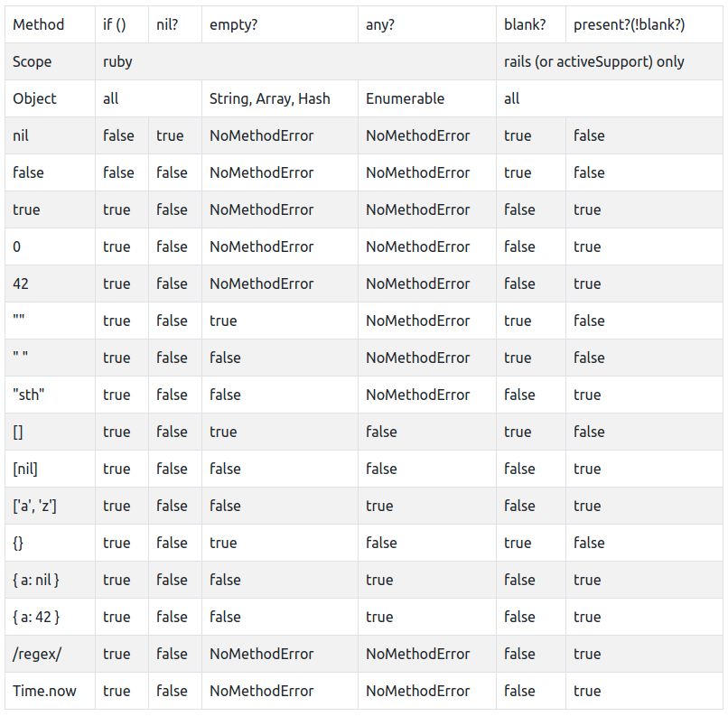
Task: Click the "Method" header cell
Action: (x=39, y=24)
